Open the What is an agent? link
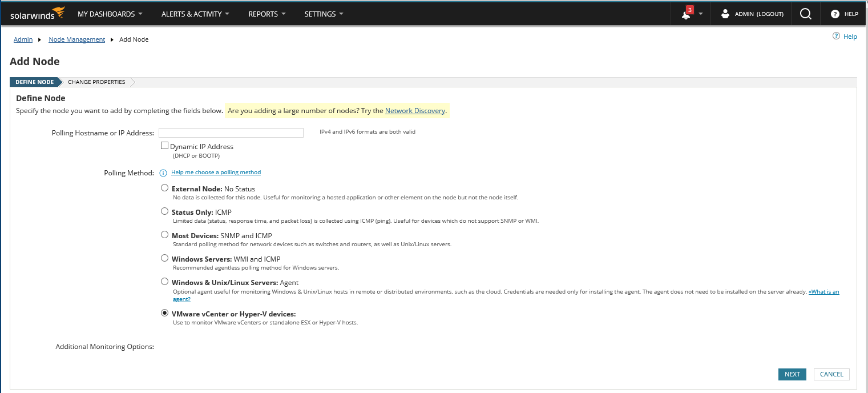 (823, 292)
